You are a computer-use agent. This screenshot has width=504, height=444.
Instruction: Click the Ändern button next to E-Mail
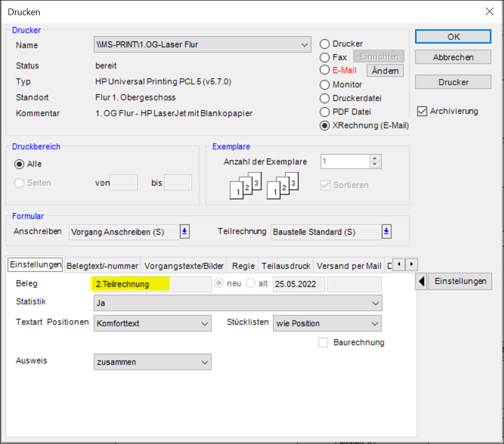point(385,71)
